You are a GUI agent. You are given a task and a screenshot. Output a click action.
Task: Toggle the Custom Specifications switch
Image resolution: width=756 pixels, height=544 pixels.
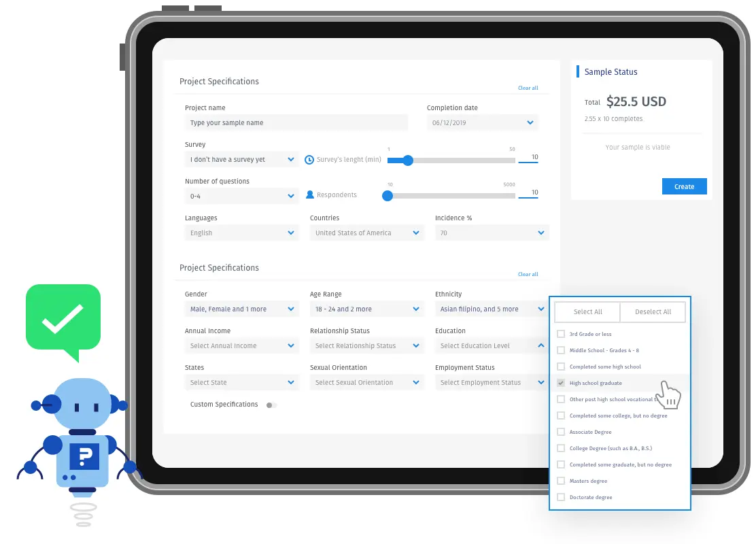[271, 405]
